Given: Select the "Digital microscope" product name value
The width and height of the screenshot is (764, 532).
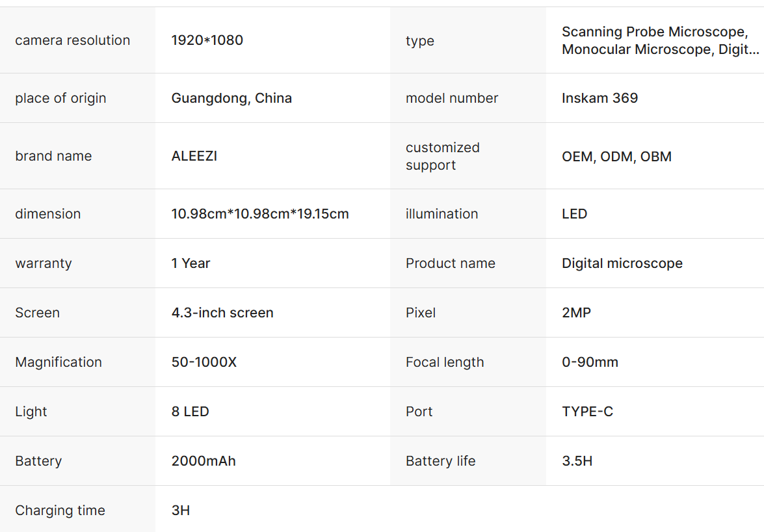Looking at the screenshot, I should (x=622, y=263).
